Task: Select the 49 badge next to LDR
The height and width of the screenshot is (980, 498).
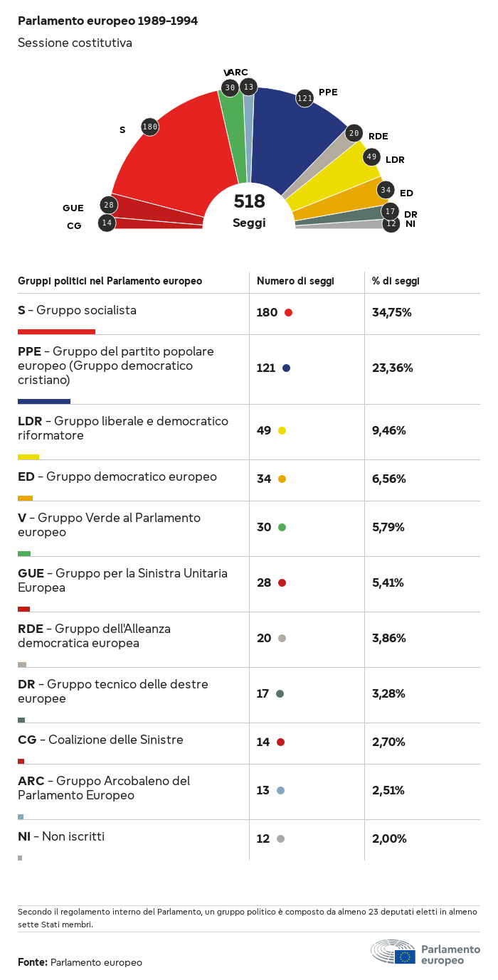Action: click(371, 157)
